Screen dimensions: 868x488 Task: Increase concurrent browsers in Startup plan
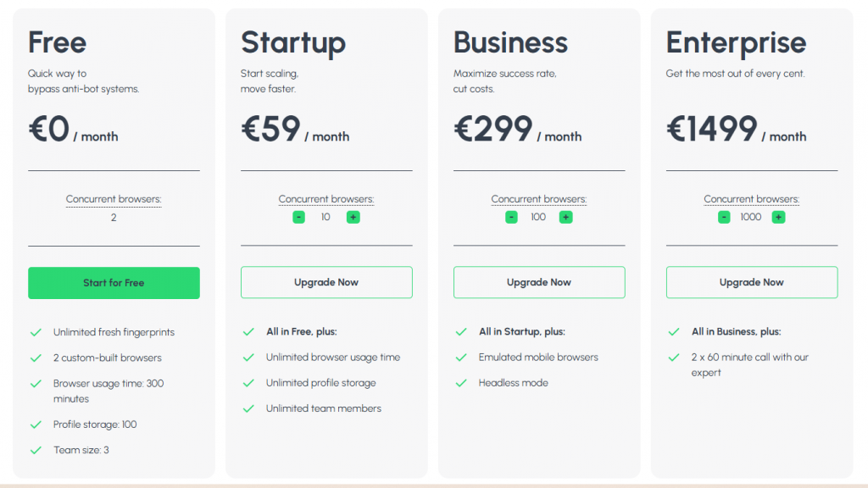(x=353, y=217)
